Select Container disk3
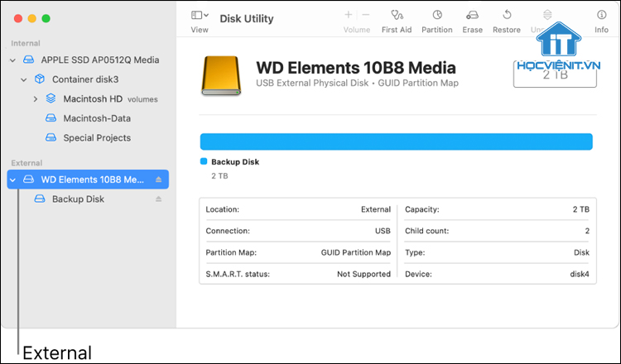 click(85, 79)
